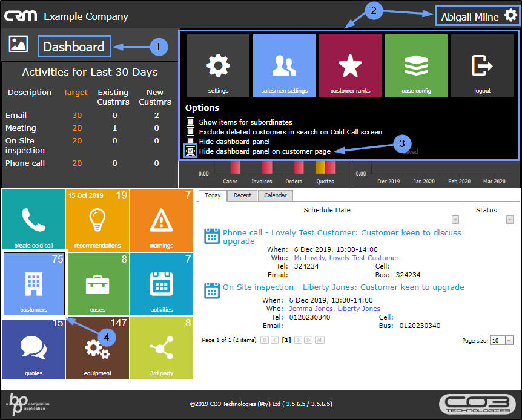Uncheck Hide dashboard panel on customer page
The image size is (522, 420).
coord(190,151)
